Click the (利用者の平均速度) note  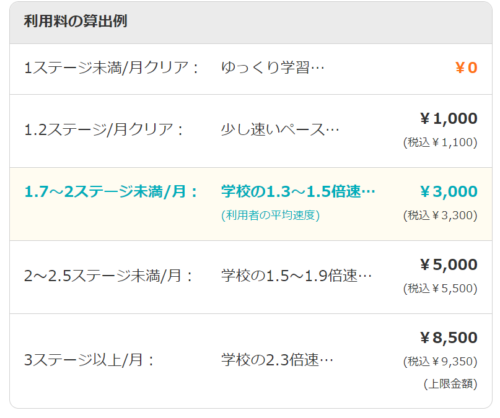point(270,215)
